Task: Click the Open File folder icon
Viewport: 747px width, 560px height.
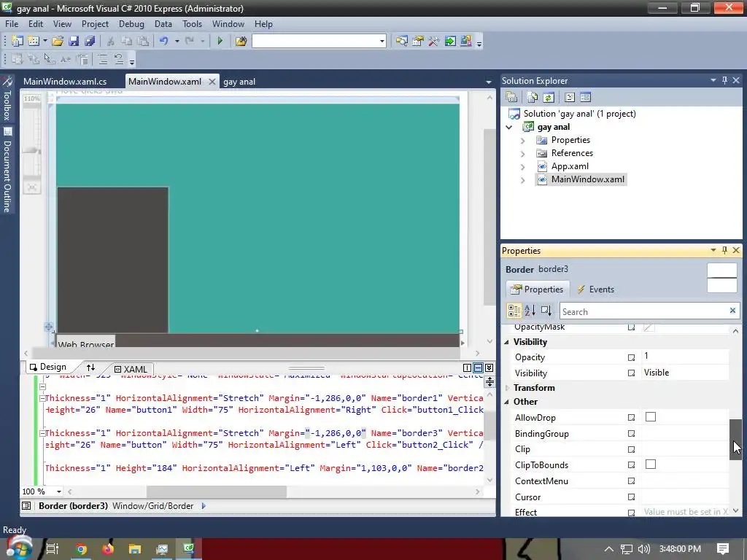Action: pyautogui.click(x=58, y=42)
